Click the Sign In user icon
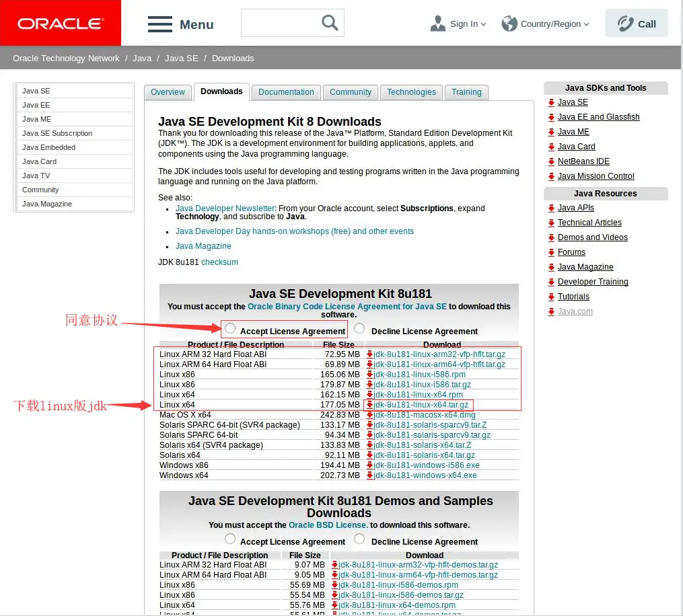This screenshot has height=616, width=683. point(438,24)
